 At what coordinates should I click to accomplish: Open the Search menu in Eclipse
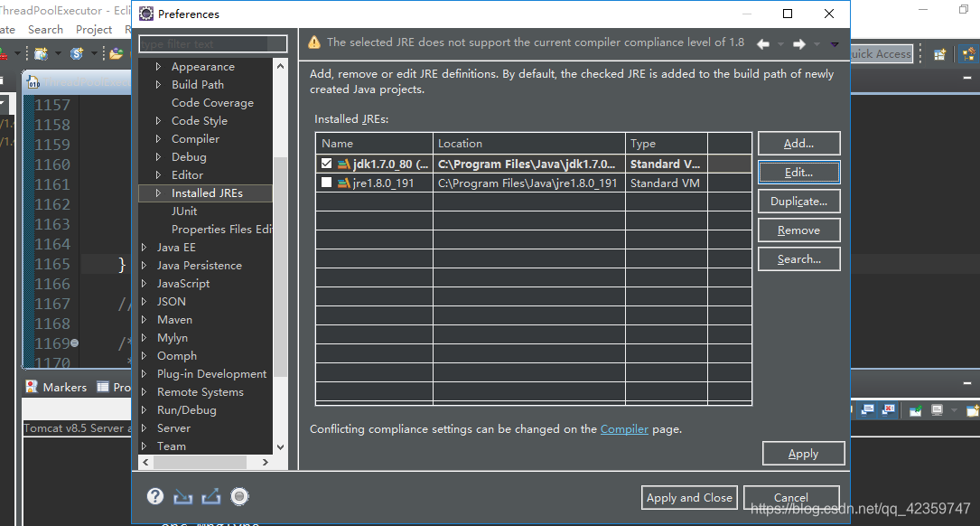click(x=45, y=30)
